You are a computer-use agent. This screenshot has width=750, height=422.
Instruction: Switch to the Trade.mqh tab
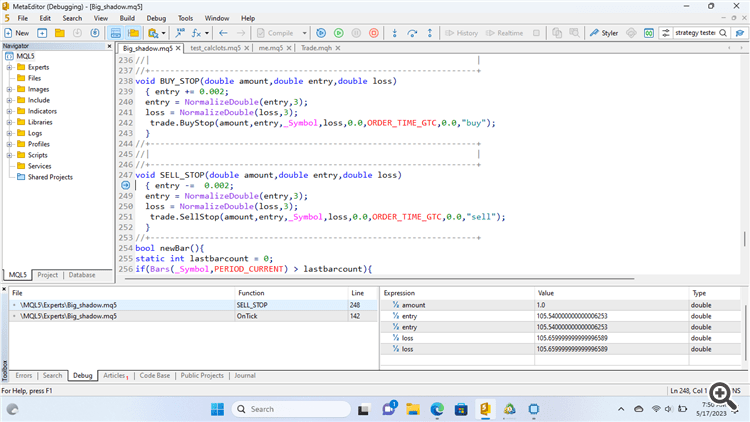(x=316, y=48)
